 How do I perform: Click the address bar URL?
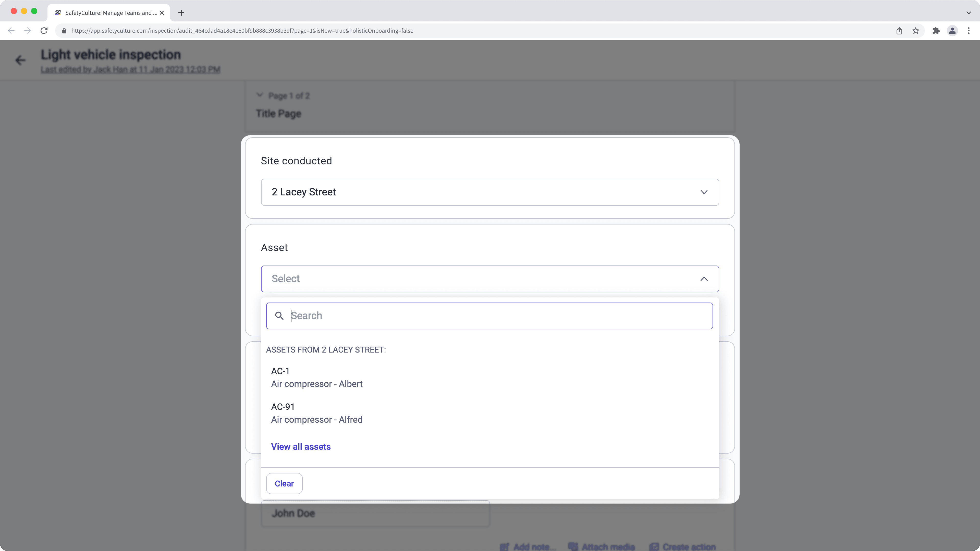[x=242, y=31]
